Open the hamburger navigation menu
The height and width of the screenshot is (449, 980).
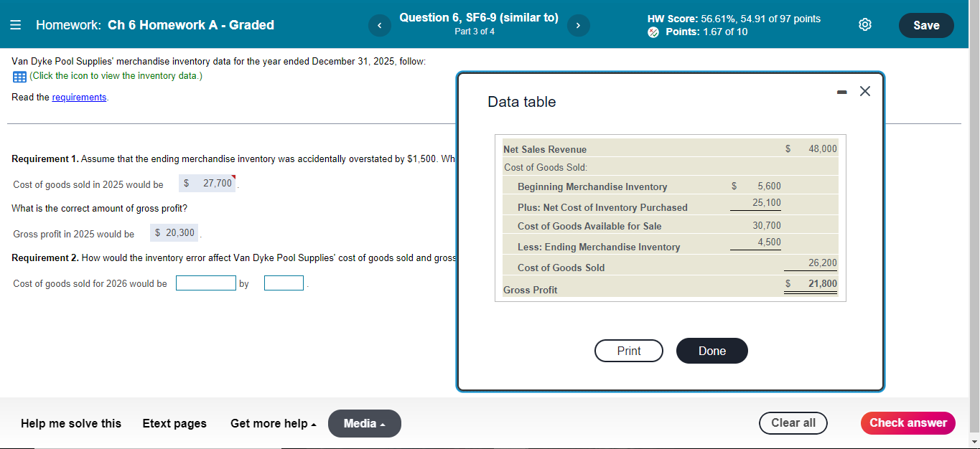pos(15,24)
